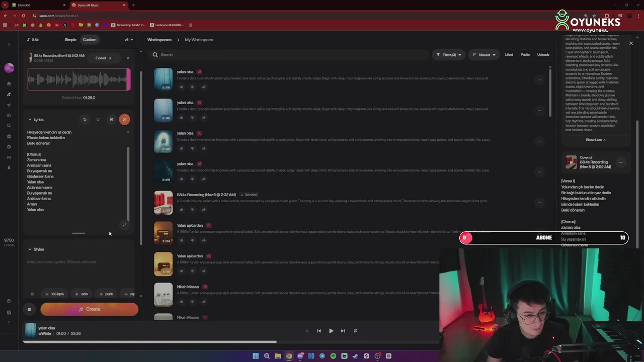Screen dimensions: 644x362
Task: Remove the 88.4s Recording extend clip
Action: point(128,58)
